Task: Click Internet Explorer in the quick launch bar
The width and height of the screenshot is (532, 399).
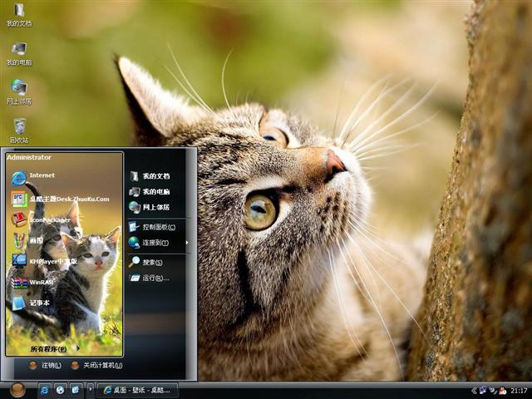Action: pyautogui.click(x=45, y=390)
